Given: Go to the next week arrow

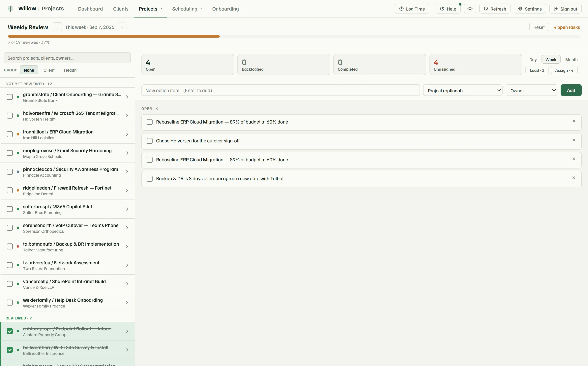Looking at the screenshot, I should click(122, 27).
